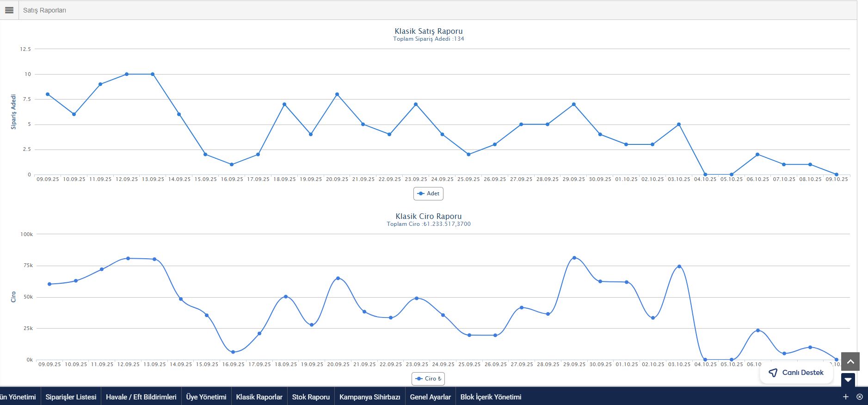Expand the dark dropdown arrow at bottom right
Image resolution: width=868 pixels, height=405 pixels.
[848, 380]
